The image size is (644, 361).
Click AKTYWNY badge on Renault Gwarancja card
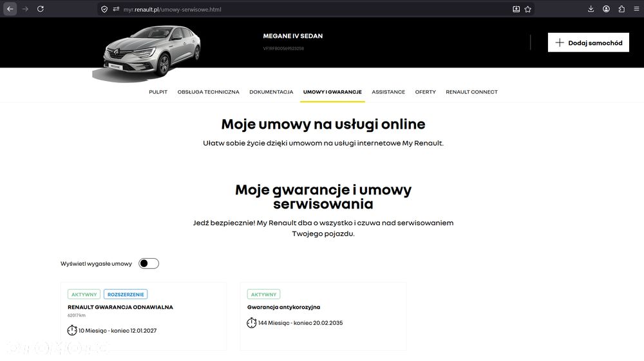coord(84,294)
